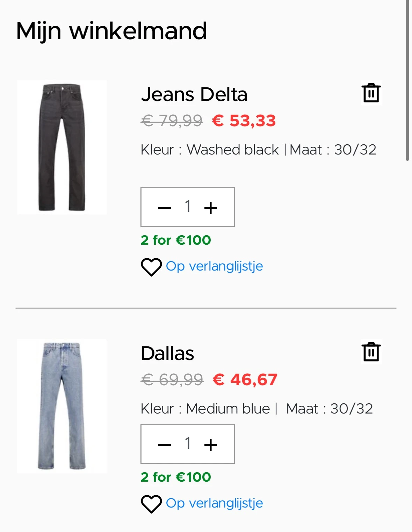This screenshot has height=532, width=412.
Task: Click the Dallas quantity number field
Action: (188, 444)
